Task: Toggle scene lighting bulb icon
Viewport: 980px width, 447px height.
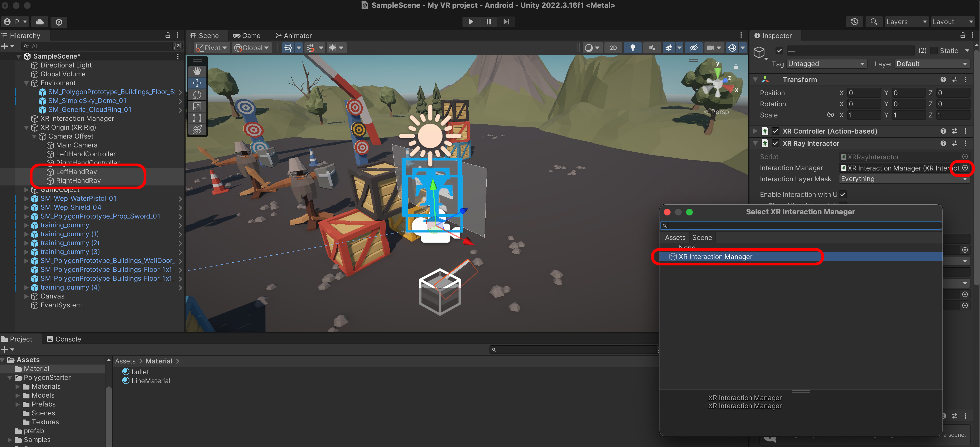Action: [x=632, y=47]
